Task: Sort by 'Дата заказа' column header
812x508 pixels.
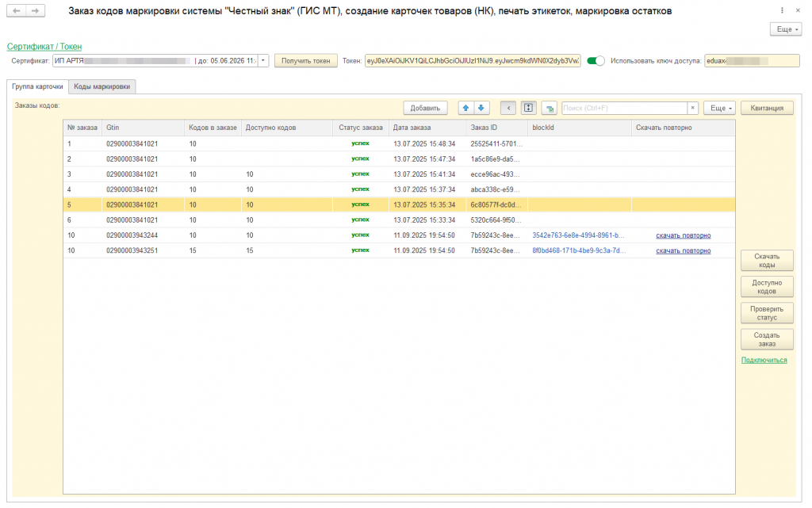Action: 412,128
